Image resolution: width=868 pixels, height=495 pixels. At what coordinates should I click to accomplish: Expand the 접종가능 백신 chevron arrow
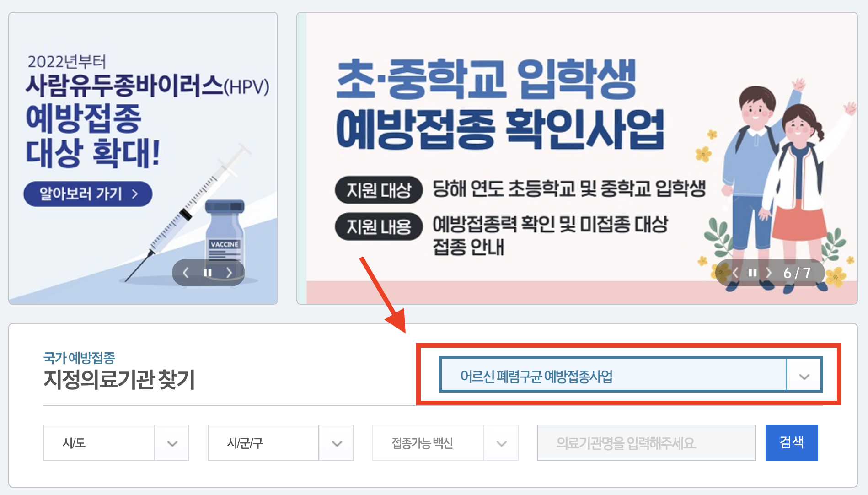[x=501, y=443]
